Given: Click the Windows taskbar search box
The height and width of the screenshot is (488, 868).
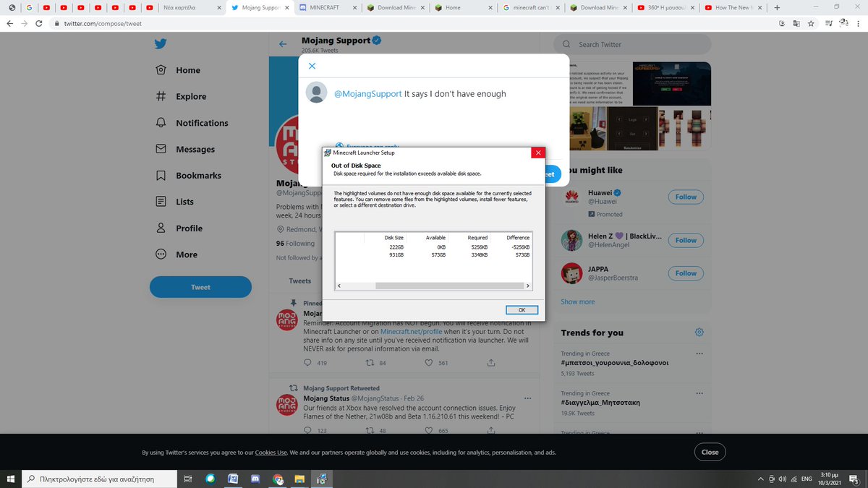Looking at the screenshot, I should (98, 479).
